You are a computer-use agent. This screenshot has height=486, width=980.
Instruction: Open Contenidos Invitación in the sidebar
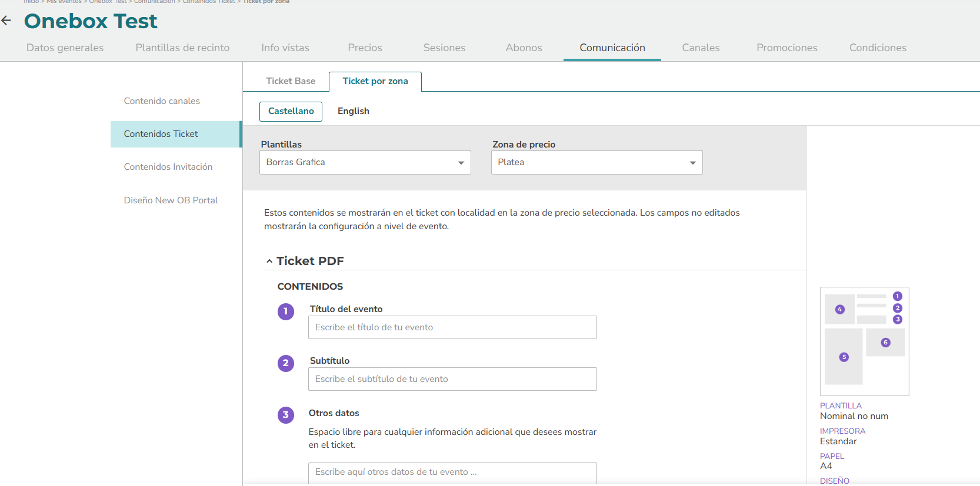(x=168, y=167)
